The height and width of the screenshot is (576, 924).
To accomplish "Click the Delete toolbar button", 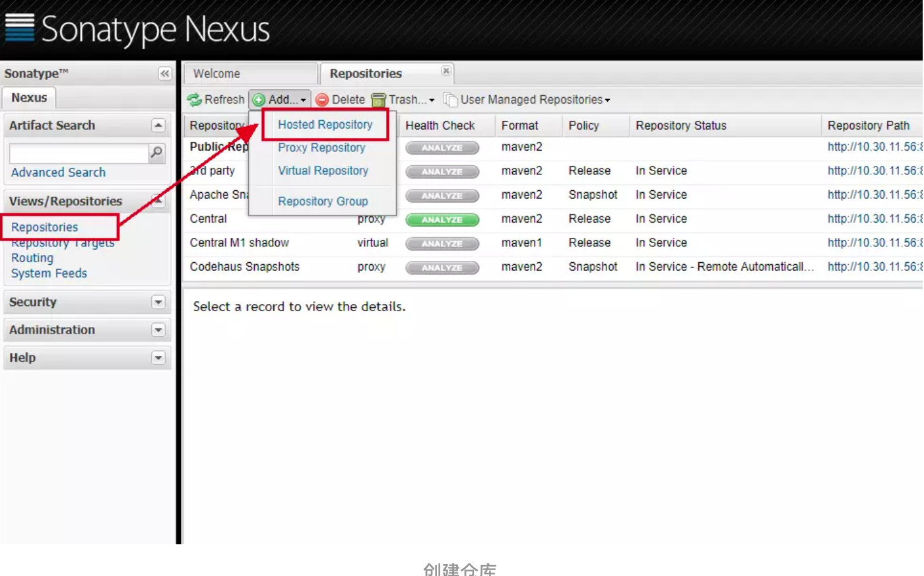I will 340,100.
